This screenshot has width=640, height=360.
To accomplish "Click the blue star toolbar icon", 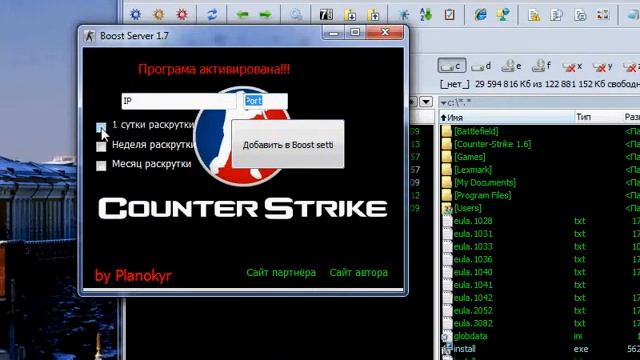I will 404,15.
